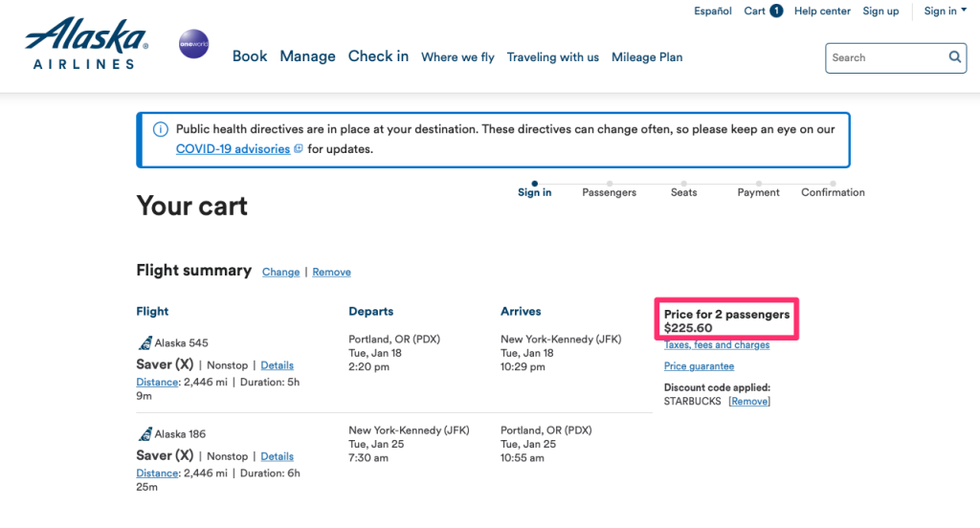Click the cart item count badge
The height and width of the screenshot is (528, 980).
(x=776, y=11)
